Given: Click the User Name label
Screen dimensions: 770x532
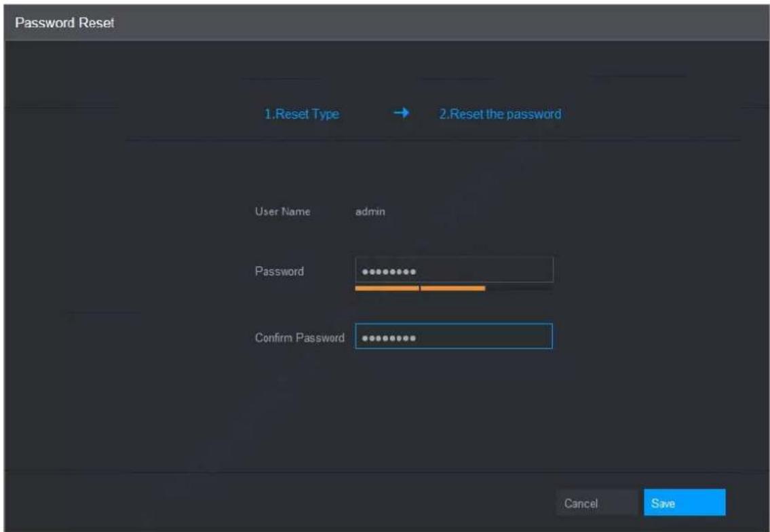Looking at the screenshot, I should 282,211.
